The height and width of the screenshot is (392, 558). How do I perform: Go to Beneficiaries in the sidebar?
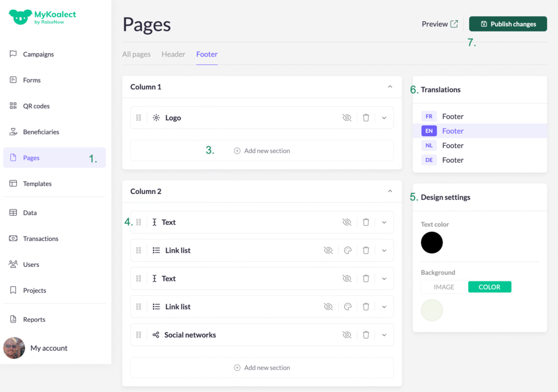pos(41,132)
